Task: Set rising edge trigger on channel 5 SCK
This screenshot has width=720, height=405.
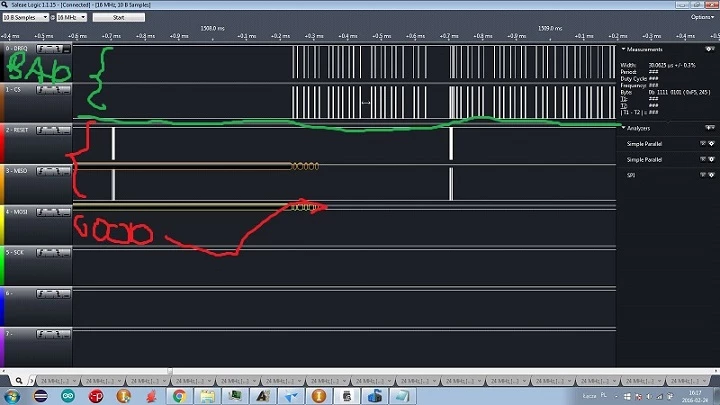Action: (x=41, y=253)
